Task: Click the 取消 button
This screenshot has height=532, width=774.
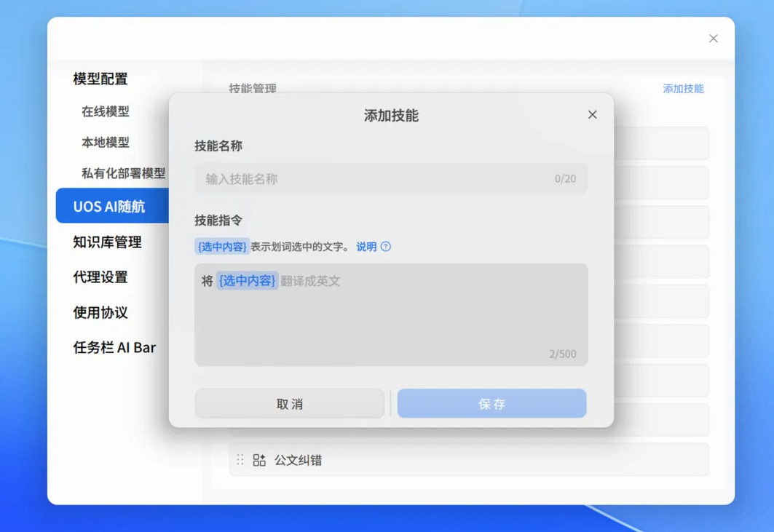Action: click(290, 404)
